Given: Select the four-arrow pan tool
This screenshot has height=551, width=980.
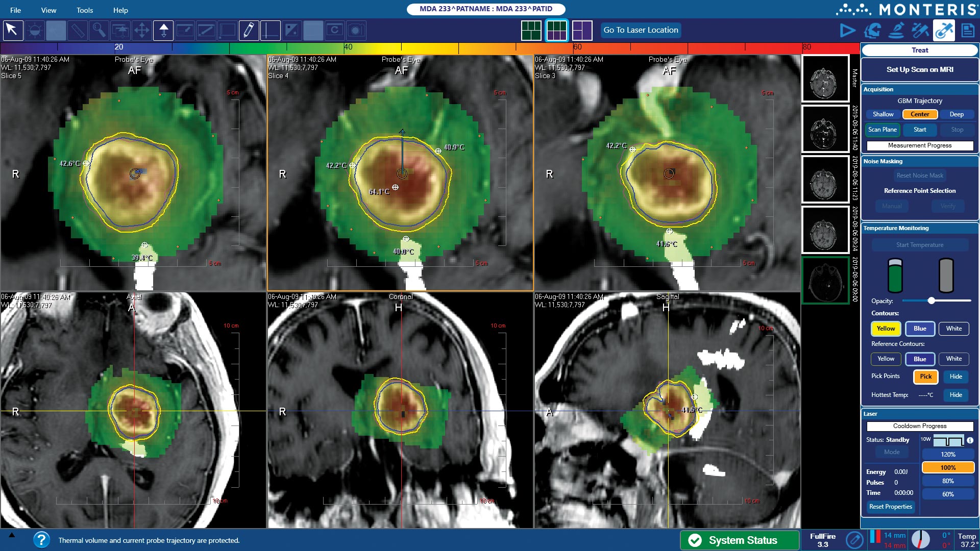Looking at the screenshot, I should click(x=141, y=31).
